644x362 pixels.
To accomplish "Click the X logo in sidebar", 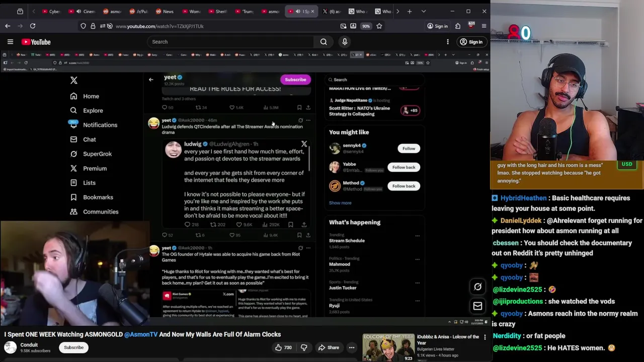I will point(74,80).
